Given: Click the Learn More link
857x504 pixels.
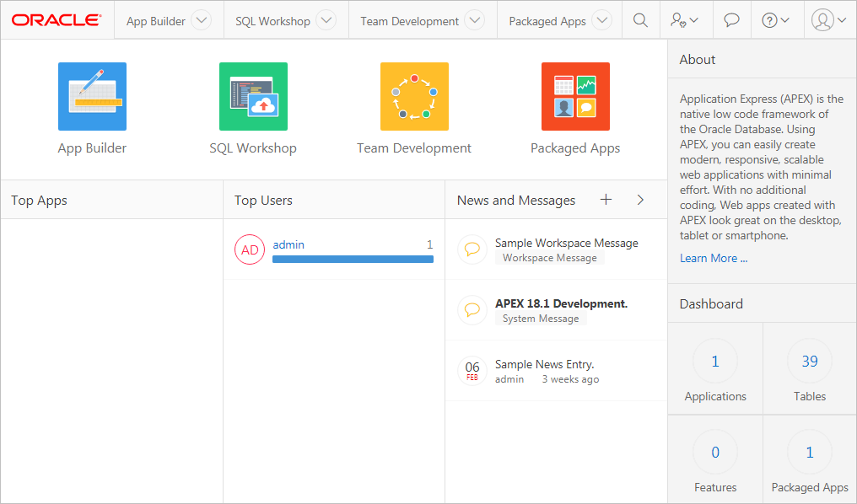Looking at the screenshot, I should pyautogui.click(x=714, y=258).
